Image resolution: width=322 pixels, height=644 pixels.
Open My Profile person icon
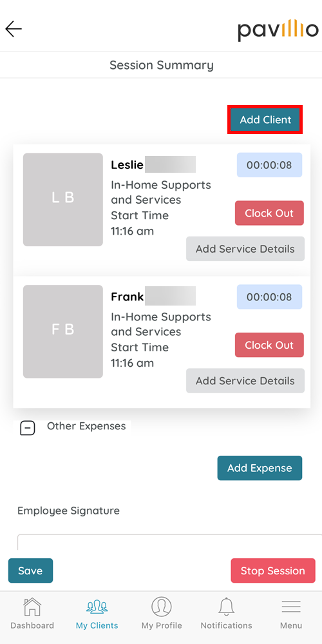(162, 607)
